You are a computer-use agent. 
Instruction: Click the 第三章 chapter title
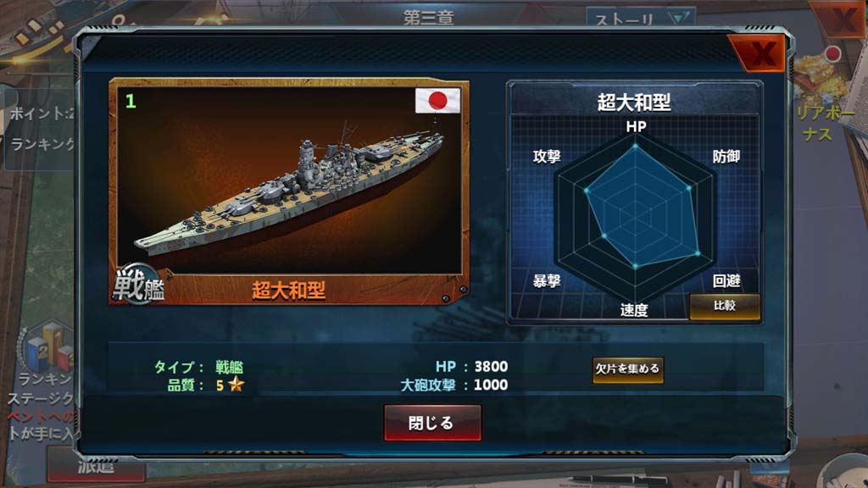(428, 17)
